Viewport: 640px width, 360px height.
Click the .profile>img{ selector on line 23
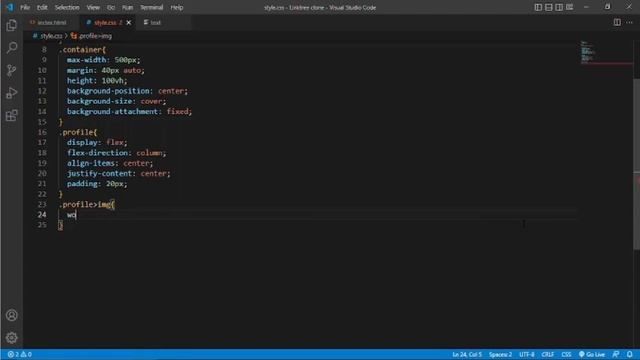87,204
